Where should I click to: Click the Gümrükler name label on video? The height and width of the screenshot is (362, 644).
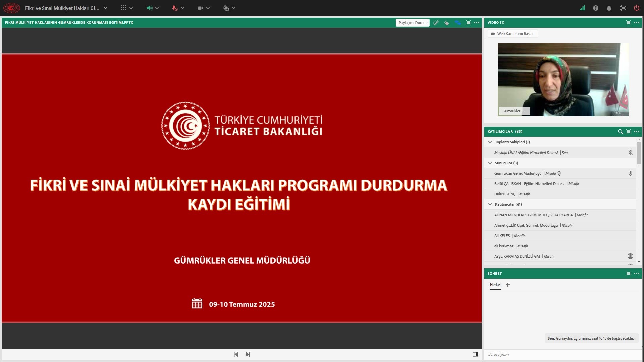pos(515,111)
